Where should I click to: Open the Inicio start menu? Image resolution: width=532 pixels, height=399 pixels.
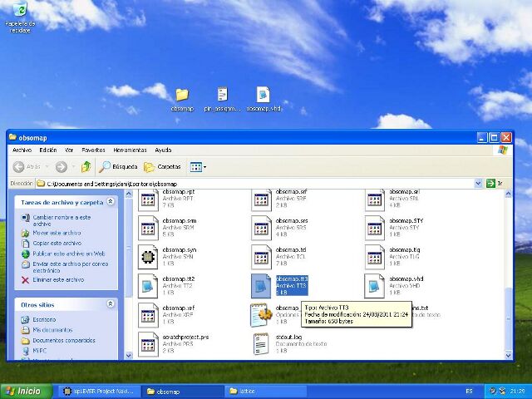coord(26,392)
